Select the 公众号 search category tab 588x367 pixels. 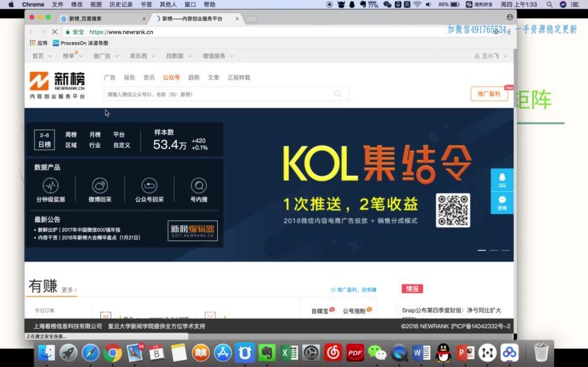tap(172, 78)
